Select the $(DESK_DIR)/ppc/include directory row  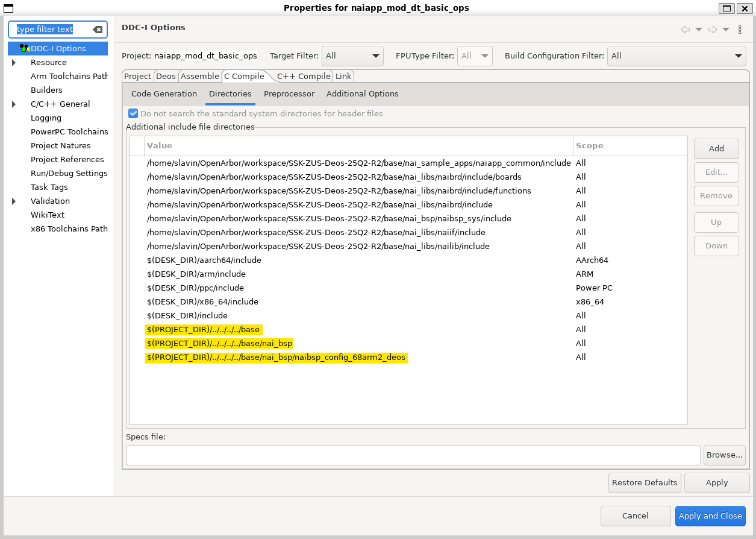pyautogui.click(x=195, y=288)
